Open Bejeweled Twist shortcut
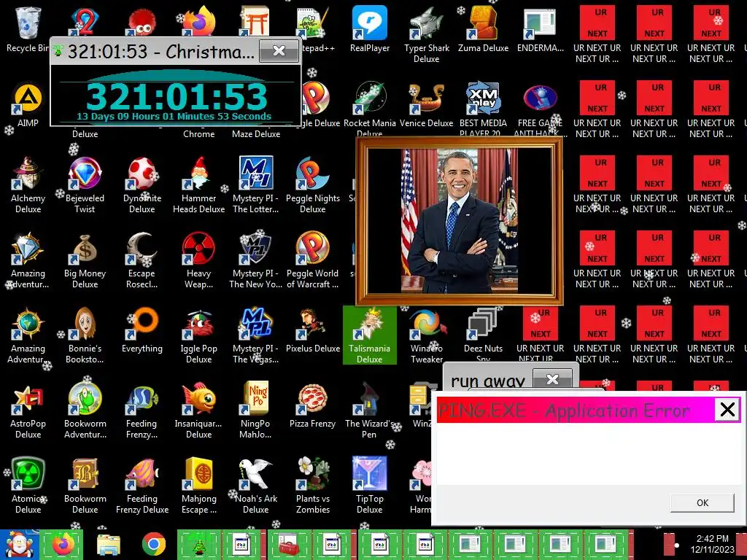 pos(85,184)
